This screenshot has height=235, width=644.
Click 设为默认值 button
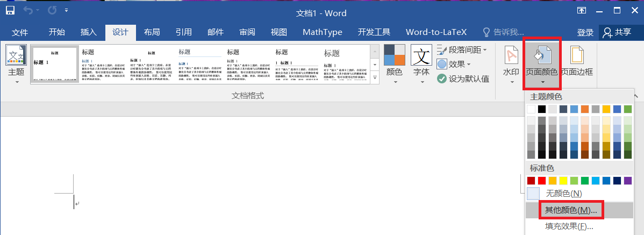(x=463, y=79)
